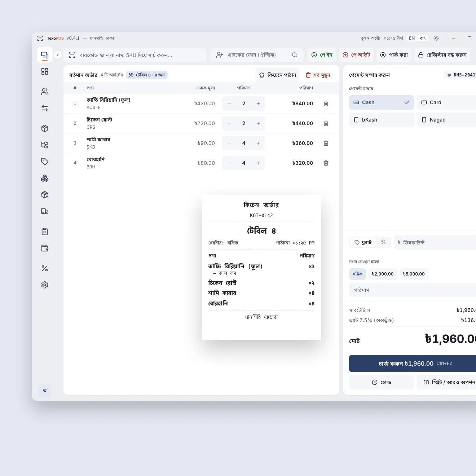Select the percent discount tab
This screenshot has height=476, width=476.
(x=383, y=242)
